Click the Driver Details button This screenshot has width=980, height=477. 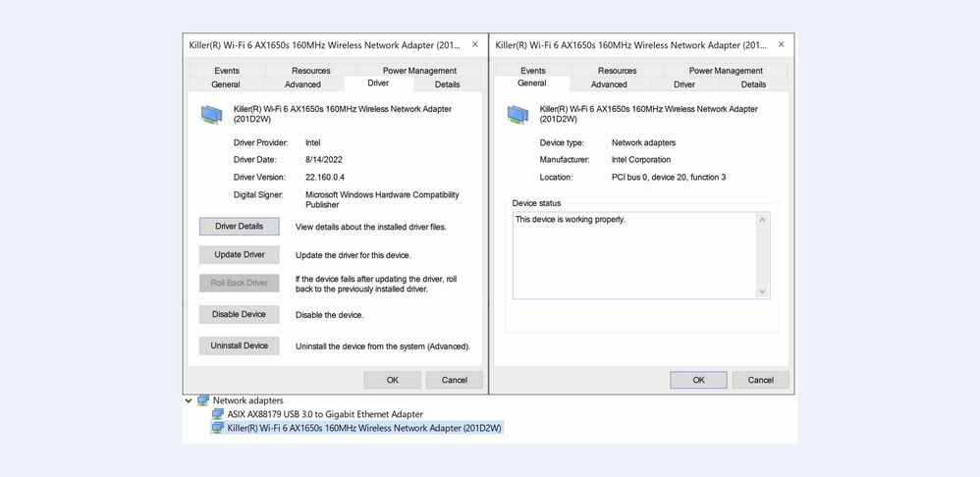click(x=240, y=226)
